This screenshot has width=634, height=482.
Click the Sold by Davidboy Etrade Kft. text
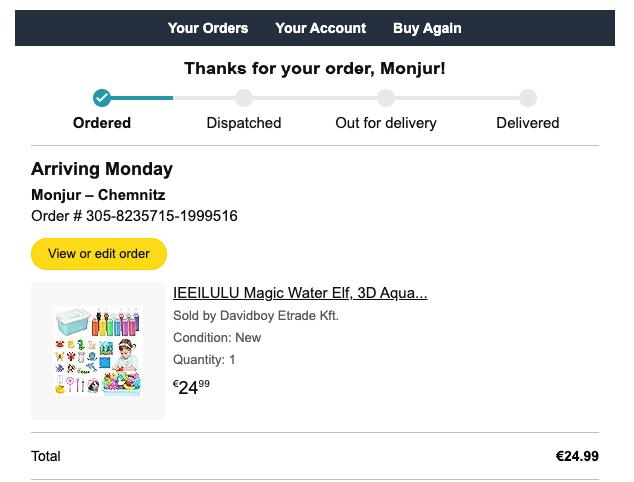(256, 316)
